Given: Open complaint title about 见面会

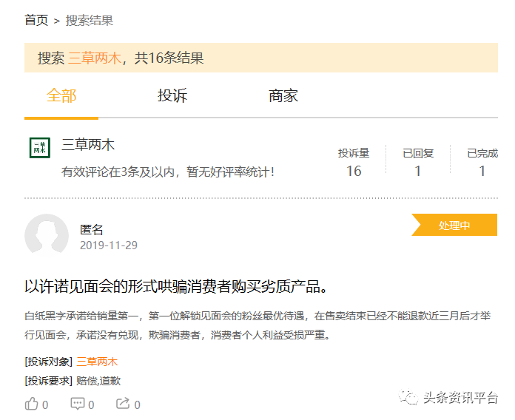Looking at the screenshot, I should [176, 286].
